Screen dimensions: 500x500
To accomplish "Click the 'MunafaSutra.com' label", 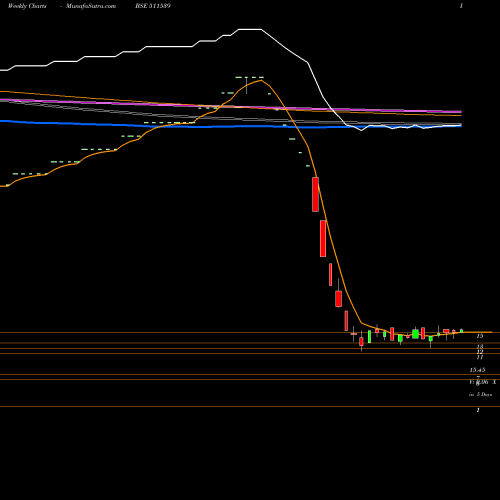I will (91, 6).
